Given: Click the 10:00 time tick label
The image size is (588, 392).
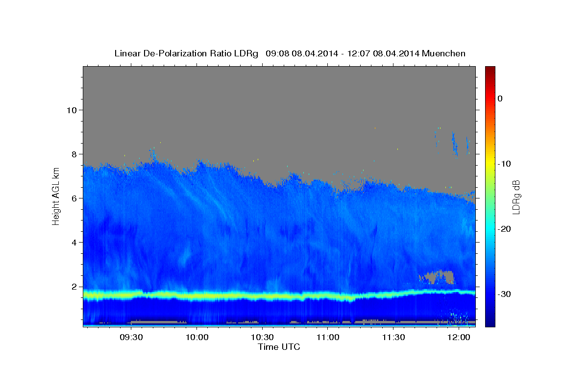Looking at the screenshot, I should point(197,337).
